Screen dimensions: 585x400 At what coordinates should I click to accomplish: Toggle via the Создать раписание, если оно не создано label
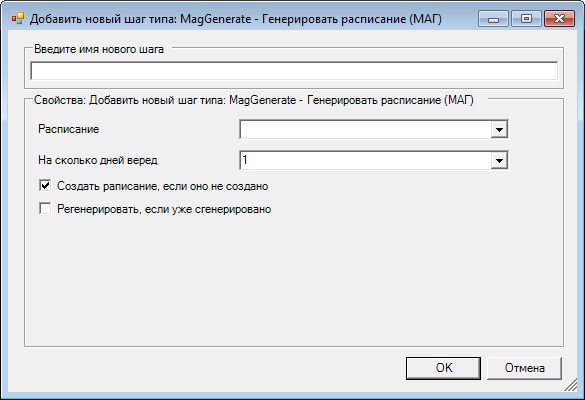pyautogui.click(x=163, y=186)
